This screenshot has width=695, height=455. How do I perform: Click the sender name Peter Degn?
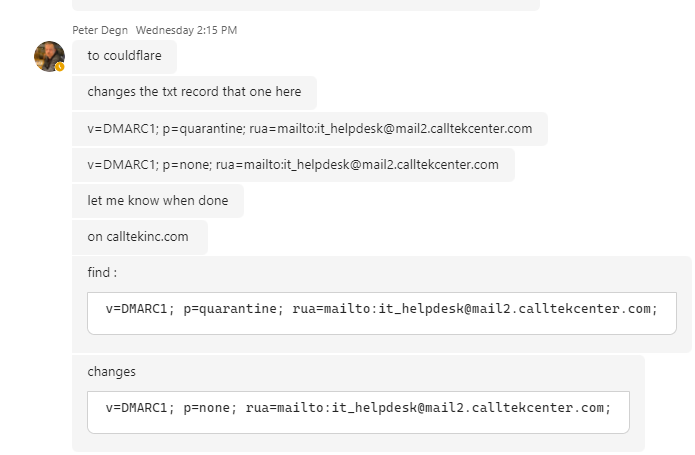click(100, 30)
